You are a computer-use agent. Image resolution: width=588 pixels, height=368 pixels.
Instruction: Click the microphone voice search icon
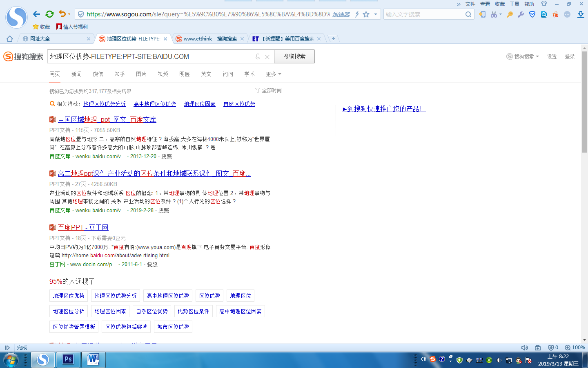[258, 57]
